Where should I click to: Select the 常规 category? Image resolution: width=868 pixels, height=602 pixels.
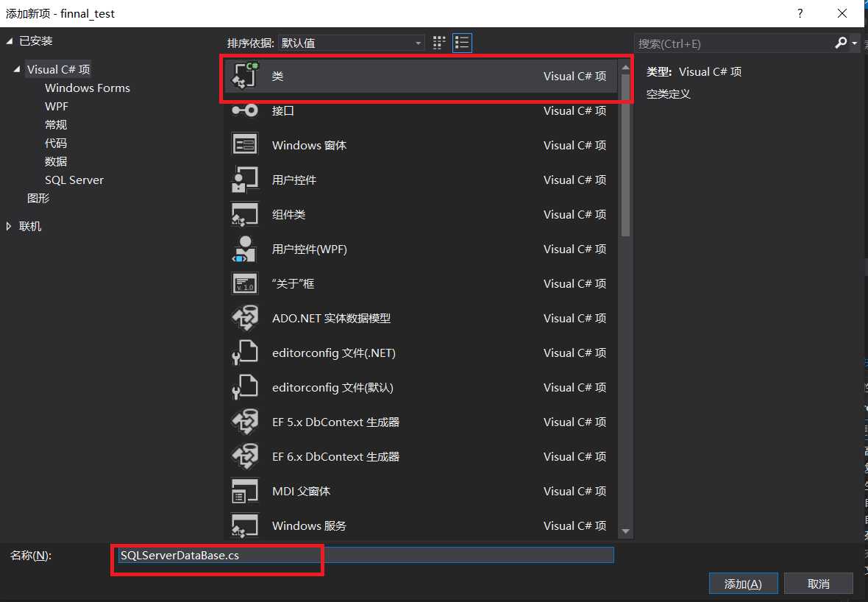(56, 124)
